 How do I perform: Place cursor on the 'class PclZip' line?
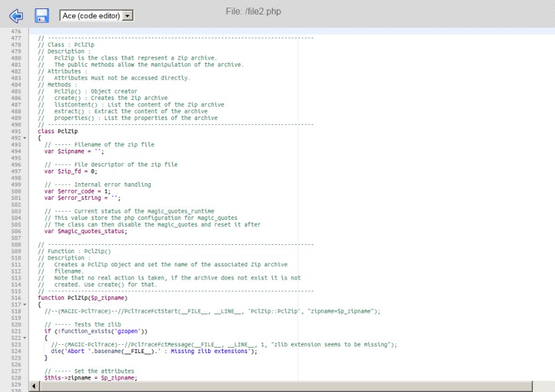58,131
